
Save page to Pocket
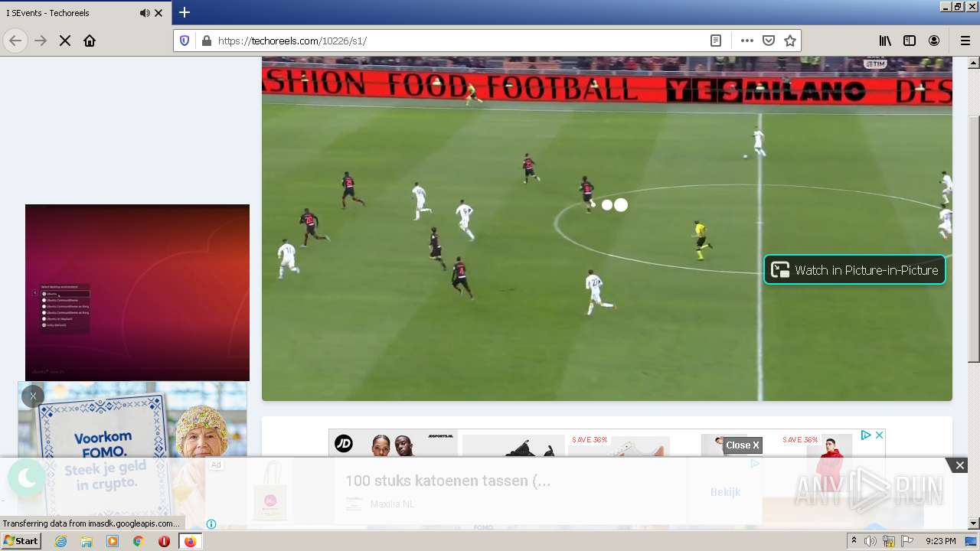click(x=769, y=41)
